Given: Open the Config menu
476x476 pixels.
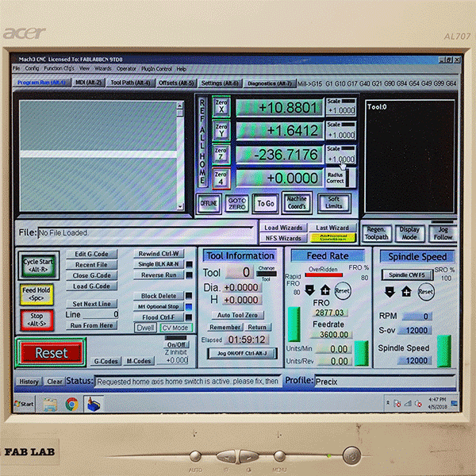Looking at the screenshot, I should [x=32, y=68].
